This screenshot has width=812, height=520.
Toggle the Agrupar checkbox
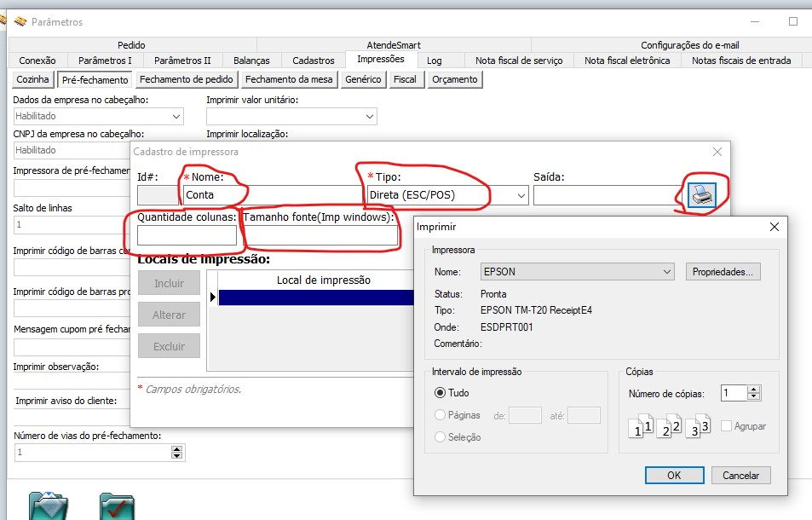726,425
